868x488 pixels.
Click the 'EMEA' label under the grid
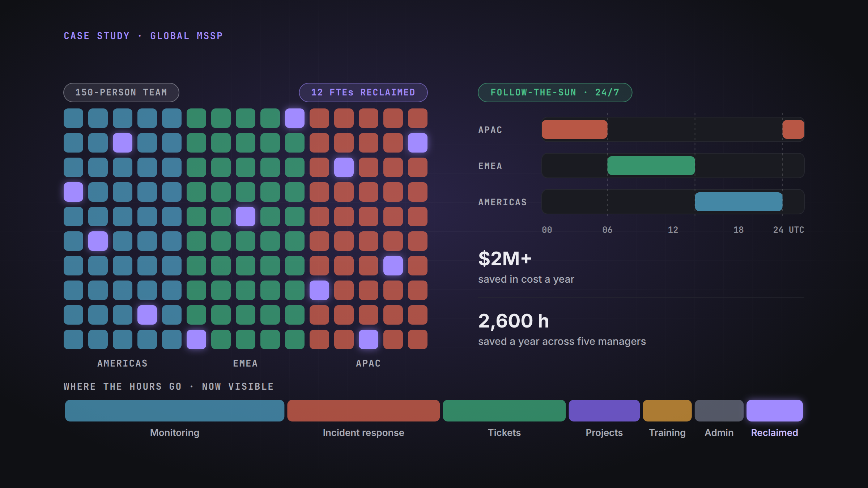coord(246,363)
